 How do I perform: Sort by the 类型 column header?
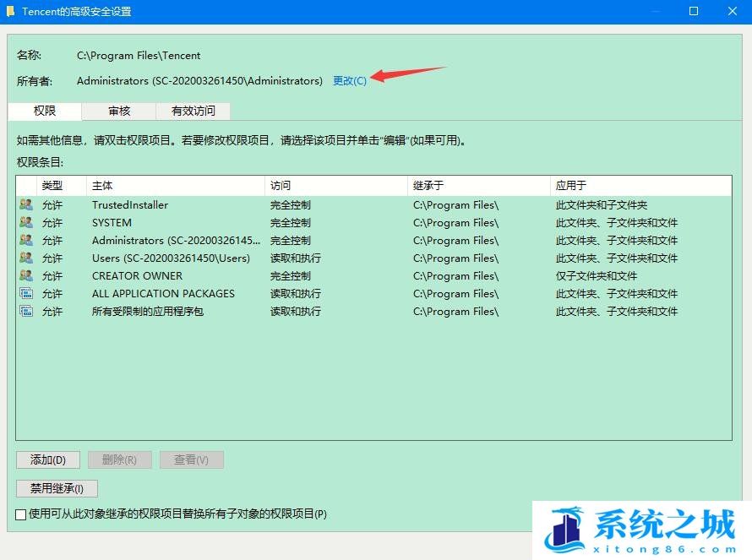(62, 186)
